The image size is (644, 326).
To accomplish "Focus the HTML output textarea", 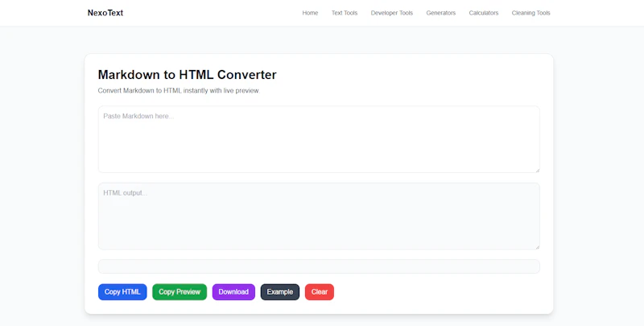I will pos(319,216).
